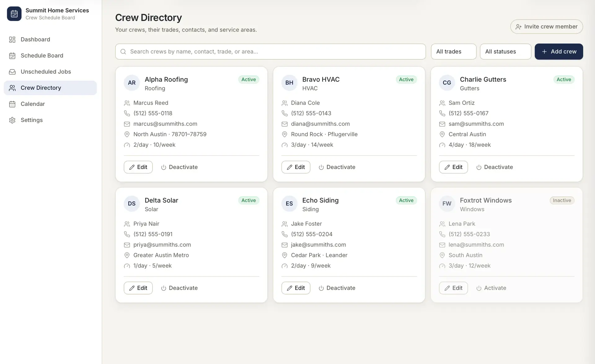Click location pin beside Greater Austin Metro
Image resolution: width=595 pixels, height=364 pixels.
[x=127, y=255]
